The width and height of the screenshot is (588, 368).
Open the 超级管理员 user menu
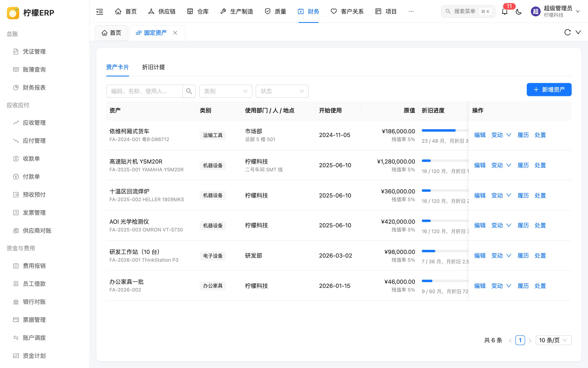(556, 11)
